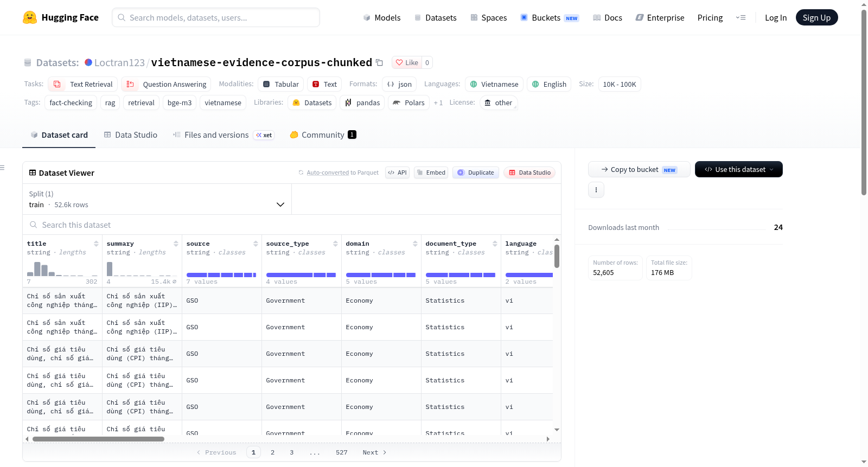Filter by the Tabular modality tag
Viewport: 868px width, 467px height.
280,84
